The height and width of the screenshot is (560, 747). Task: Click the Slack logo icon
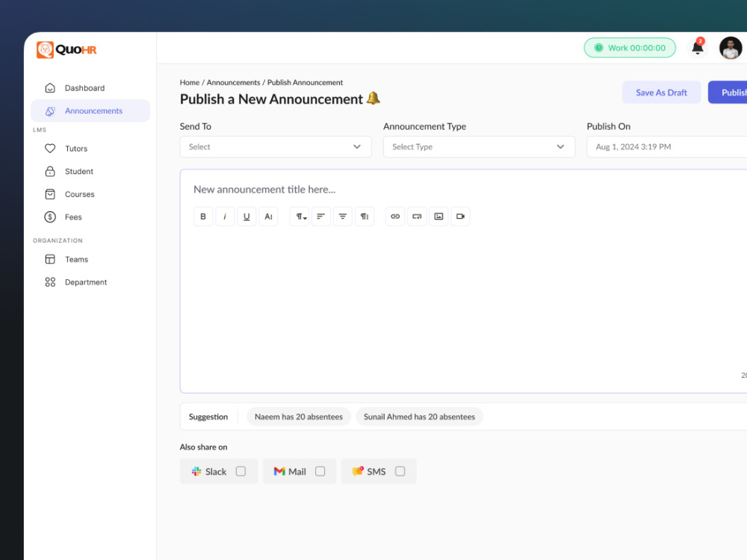coord(196,471)
